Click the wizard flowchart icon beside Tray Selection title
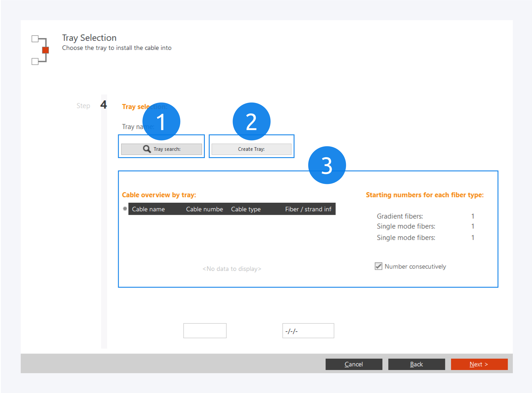The image size is (532, 393). (40, 50)
